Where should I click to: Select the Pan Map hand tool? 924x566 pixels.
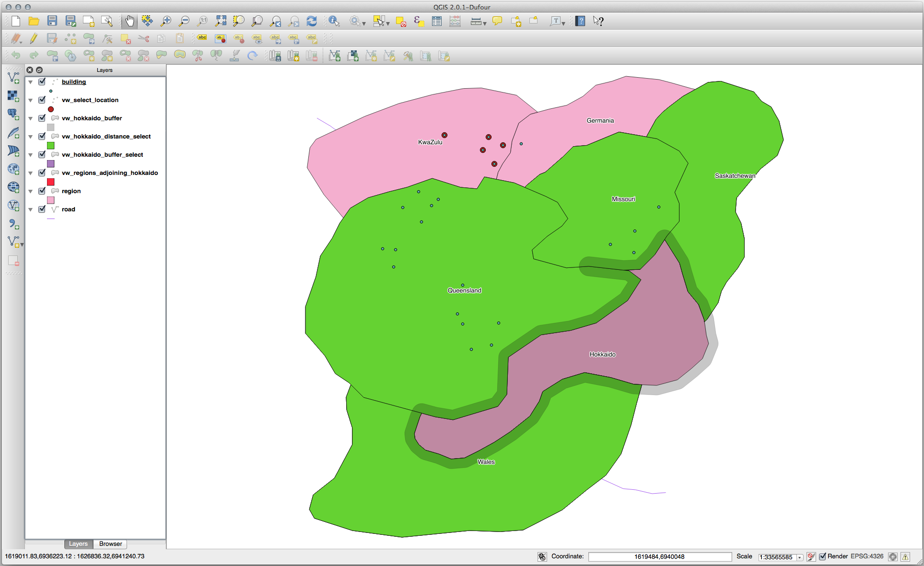[x=129, y=21]
